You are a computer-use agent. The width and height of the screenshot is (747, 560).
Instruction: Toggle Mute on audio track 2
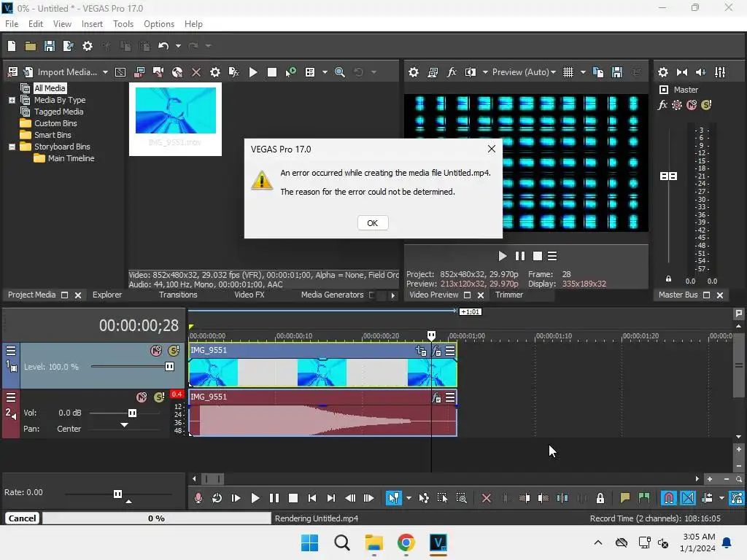coord(142,397)
